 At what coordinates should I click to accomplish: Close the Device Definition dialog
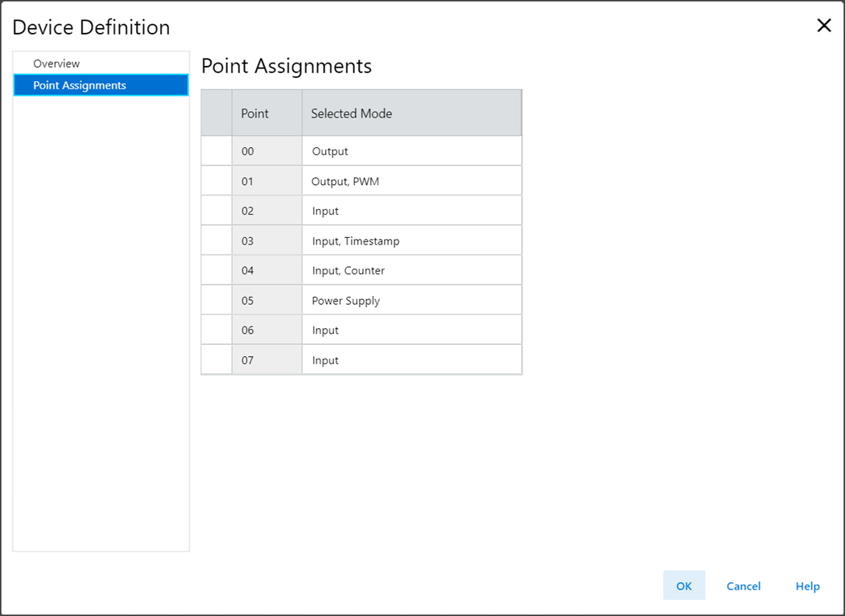click(823, 26)
